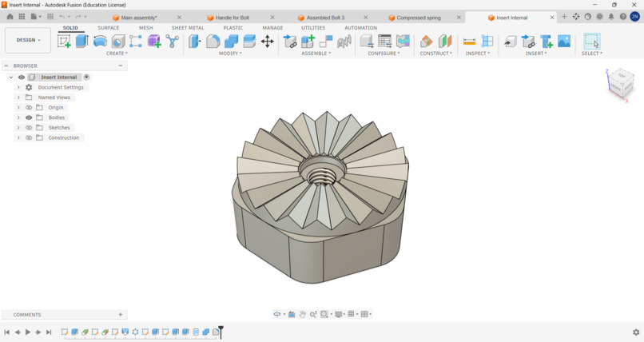This screenshot has width=644, height=342.
Task: Choose the Press Pull tool
Action: 195,41
